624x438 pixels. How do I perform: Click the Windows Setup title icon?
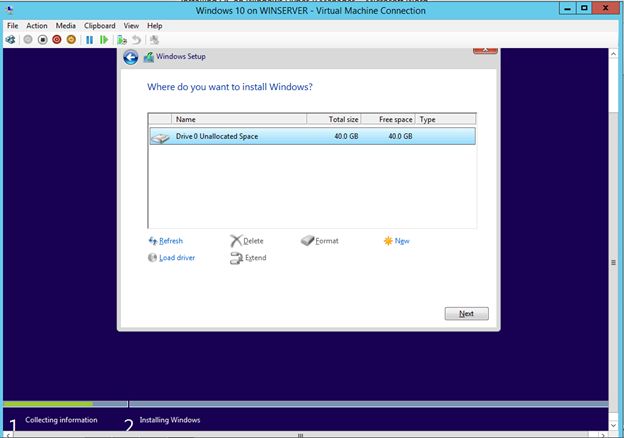149,57
